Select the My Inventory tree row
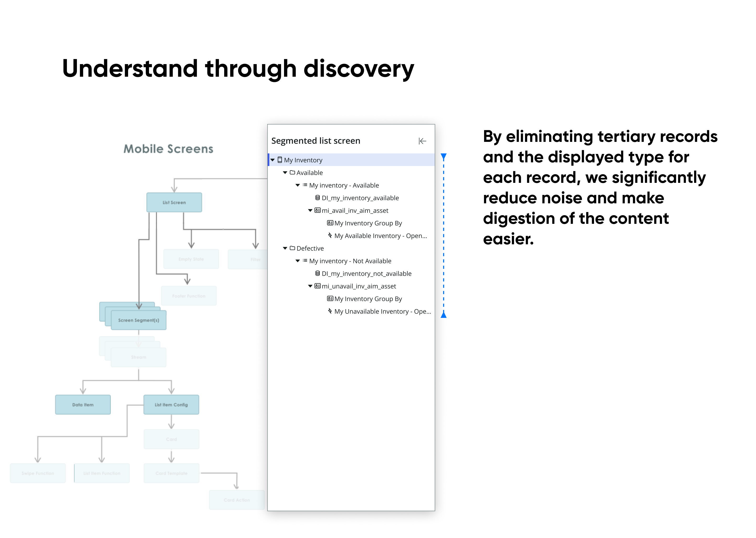This screenshot has height=538, width=756. pos(351,160)
